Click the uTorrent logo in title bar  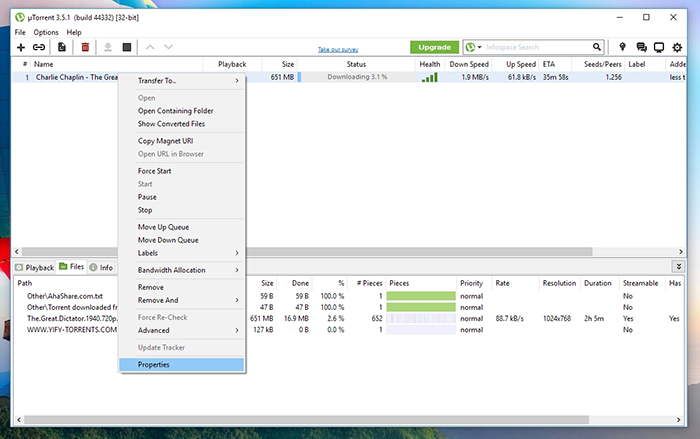point(20,17)
